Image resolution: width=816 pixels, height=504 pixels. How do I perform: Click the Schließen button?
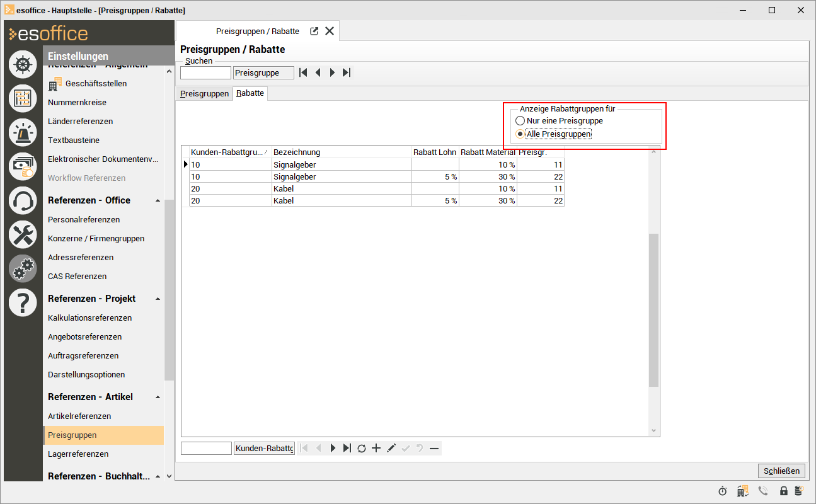(781, 471)
